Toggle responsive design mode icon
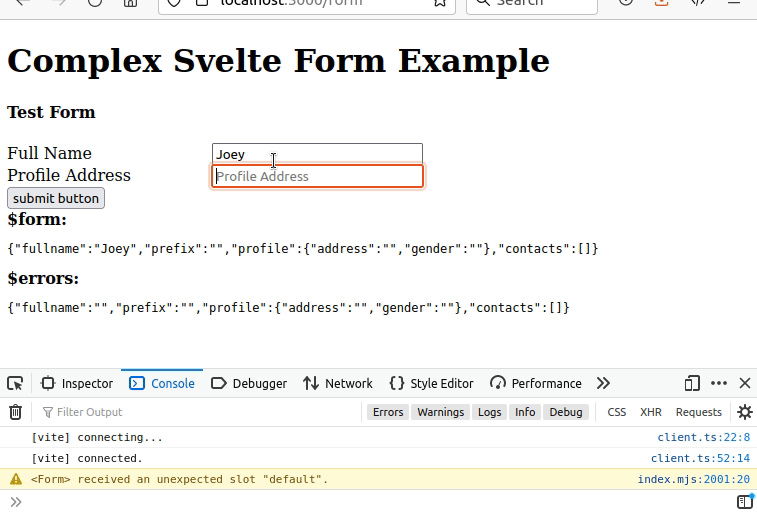Image resolution: width=757 pixels, height=532 pixels. 692,383
